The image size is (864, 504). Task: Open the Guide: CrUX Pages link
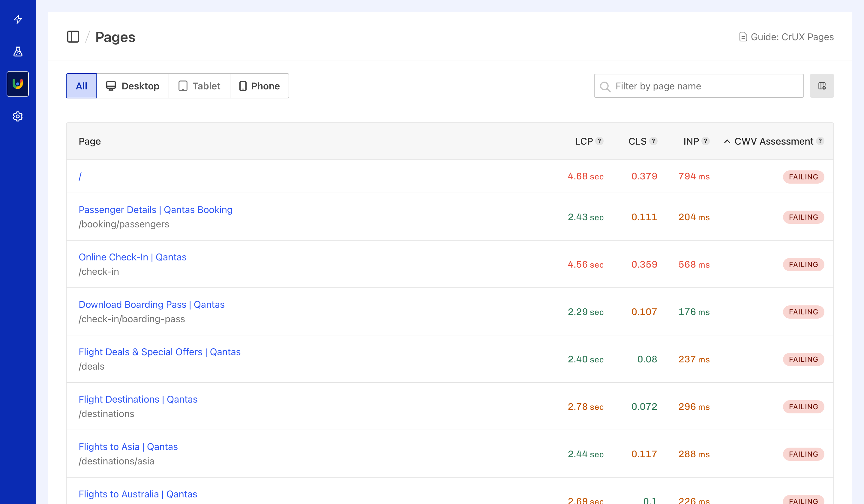(x=791, y=37)
